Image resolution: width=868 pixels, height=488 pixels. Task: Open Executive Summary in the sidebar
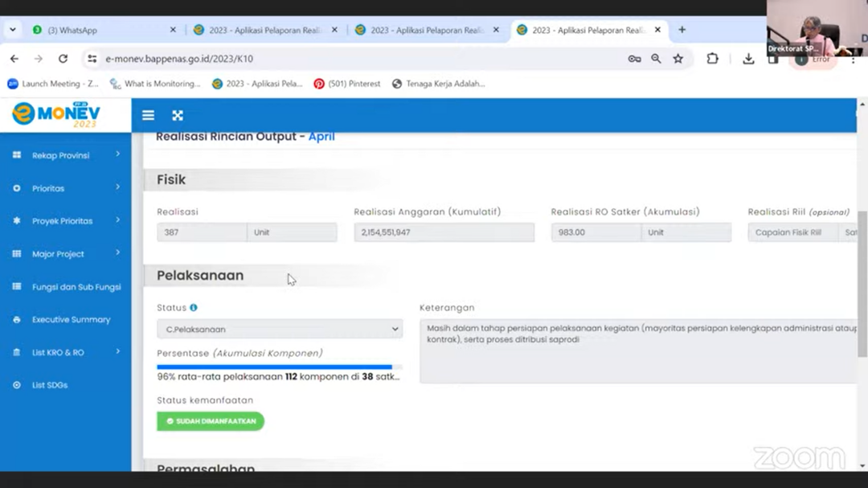point(71,319)
